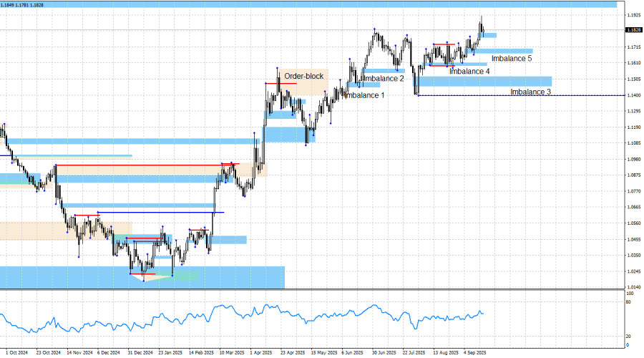Click the Imbalance 5 text label
This screenshot has width=644, height=358.
point(512,59)
